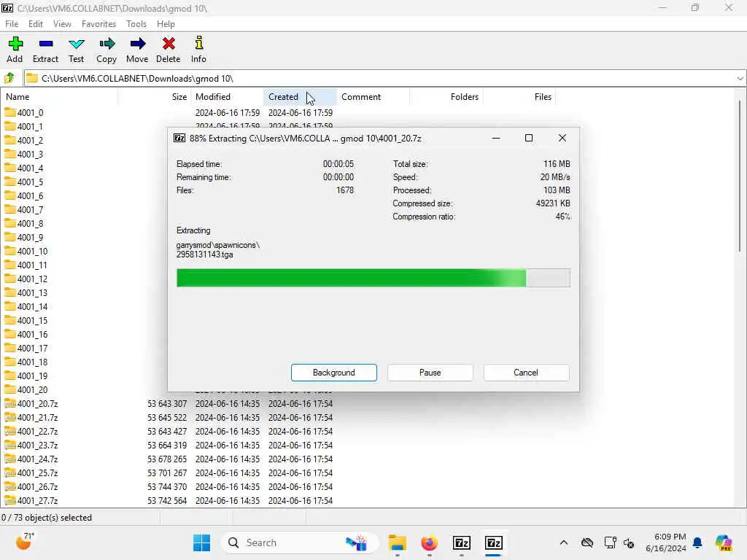Click the Move toolbar icon
747x560 pixels.
point(138,44)
